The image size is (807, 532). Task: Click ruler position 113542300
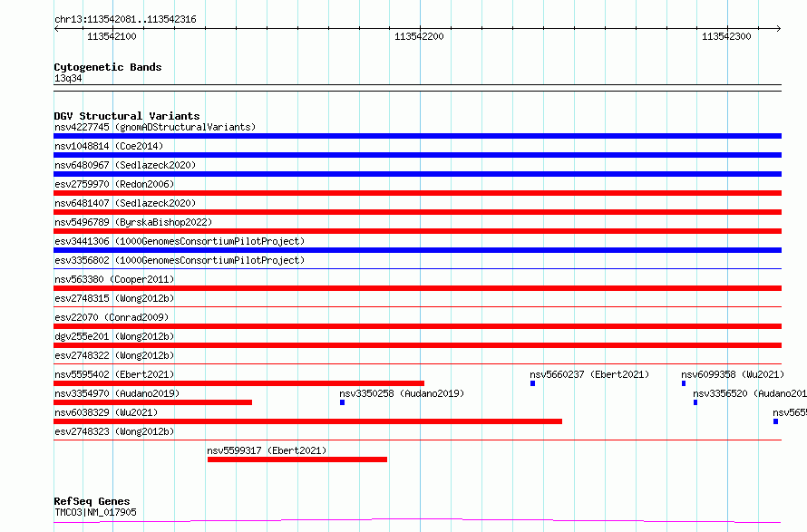tap(726, 36)
